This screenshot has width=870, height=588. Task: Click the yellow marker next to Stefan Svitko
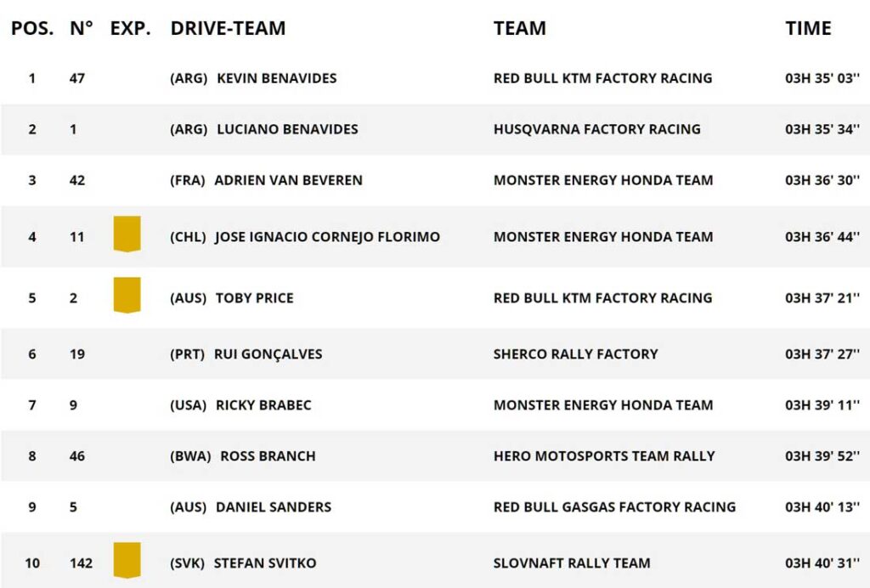point(127,560)
